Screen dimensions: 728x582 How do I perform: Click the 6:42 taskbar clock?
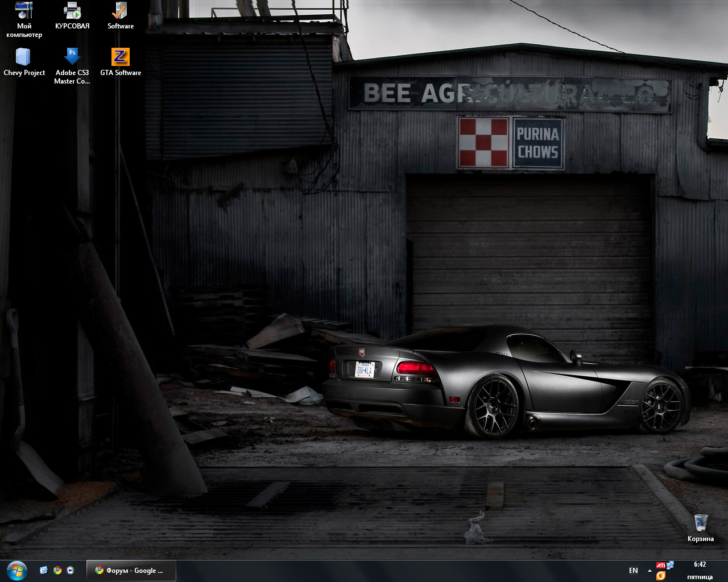coord(700,564)
